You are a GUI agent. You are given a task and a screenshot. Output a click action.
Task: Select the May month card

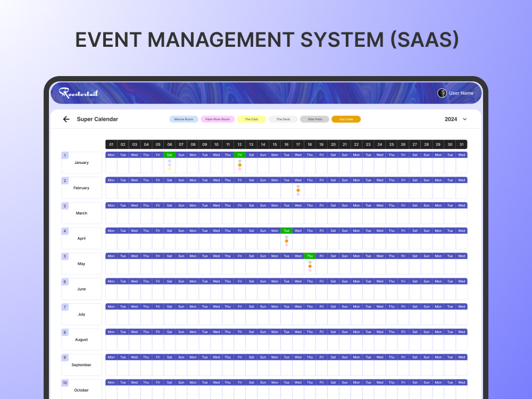point(81,264)
